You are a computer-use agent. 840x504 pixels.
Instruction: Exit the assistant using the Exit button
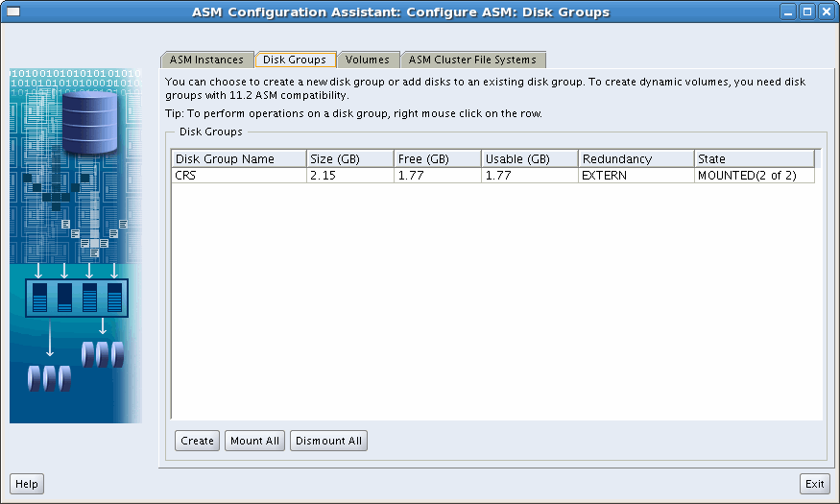[x=815, y=484]
